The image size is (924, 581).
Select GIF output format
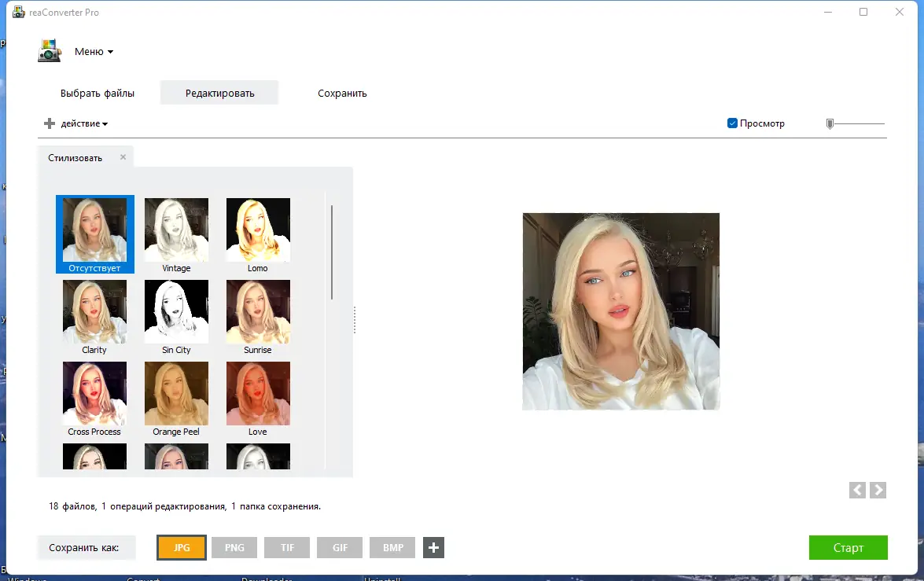coord(340,547)
